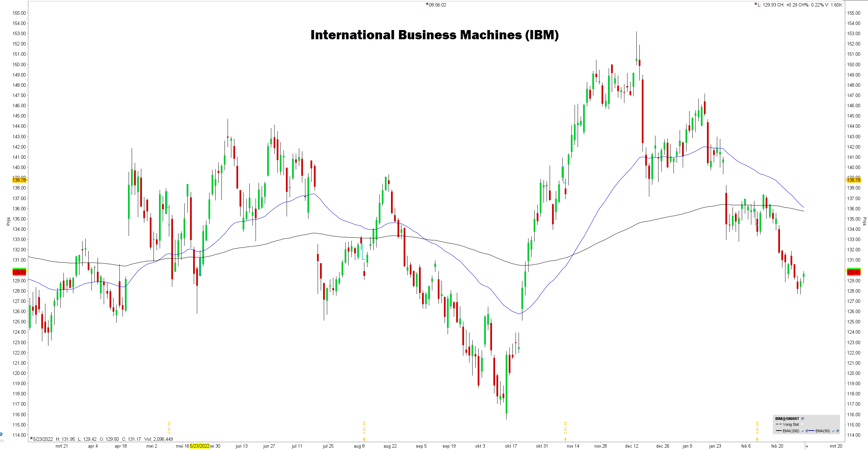Viewport: 868px width, 450px height.
Task: Click the nov 28 date on time axis
Action: coord(601,446)
